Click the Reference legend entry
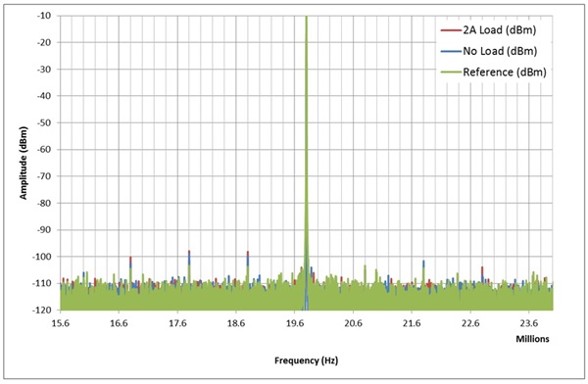 494,72
